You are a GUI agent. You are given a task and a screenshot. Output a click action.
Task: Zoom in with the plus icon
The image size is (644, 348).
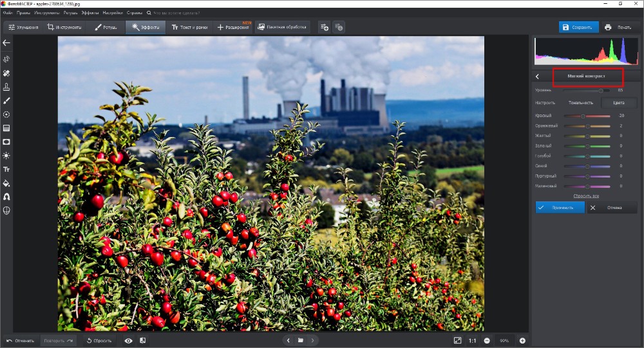click(522, 340)
